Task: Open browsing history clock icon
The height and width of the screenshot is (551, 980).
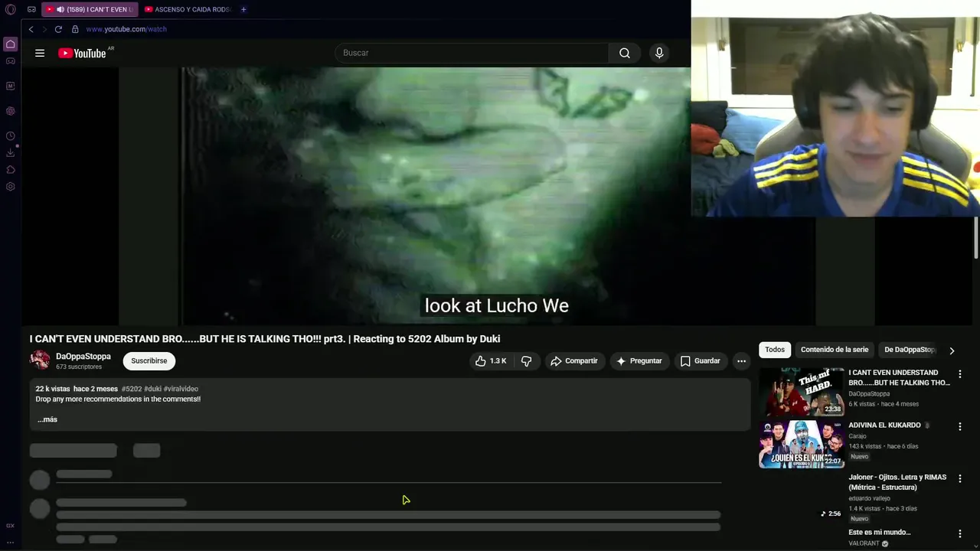Action: [10, 136]
